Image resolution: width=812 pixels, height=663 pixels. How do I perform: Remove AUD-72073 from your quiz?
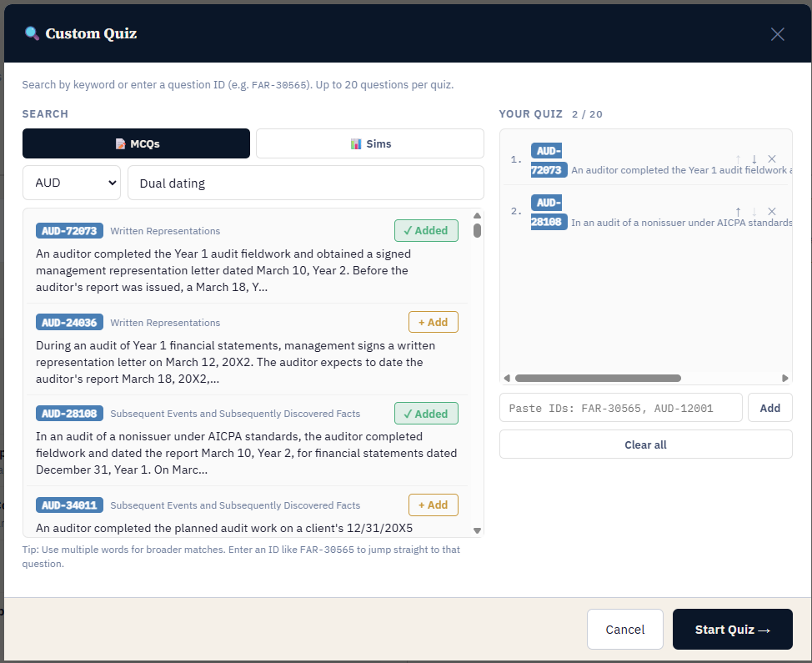[x=772, y=159]
